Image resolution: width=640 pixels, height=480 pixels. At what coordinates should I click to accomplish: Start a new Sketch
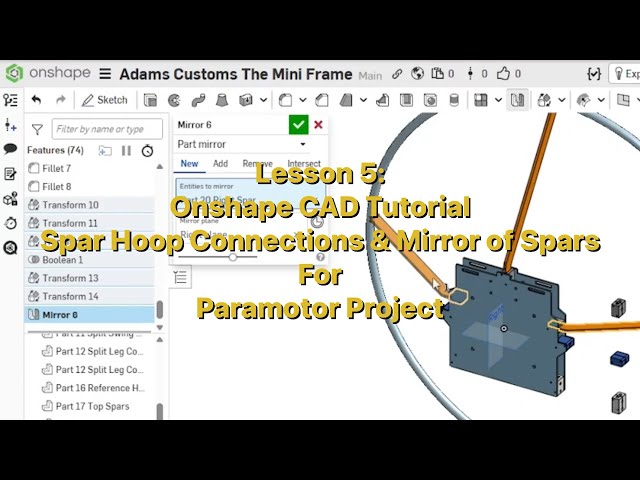[104, 100]
